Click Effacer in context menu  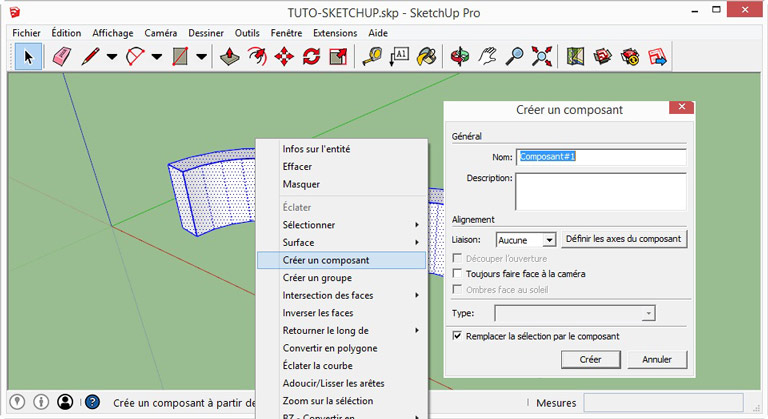click(x=342, y=167)
